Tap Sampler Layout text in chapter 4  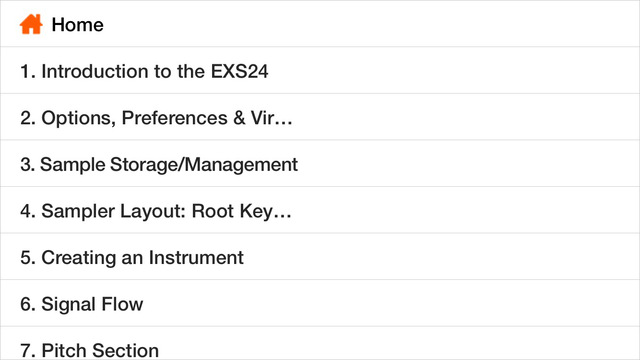click(114, 211)
